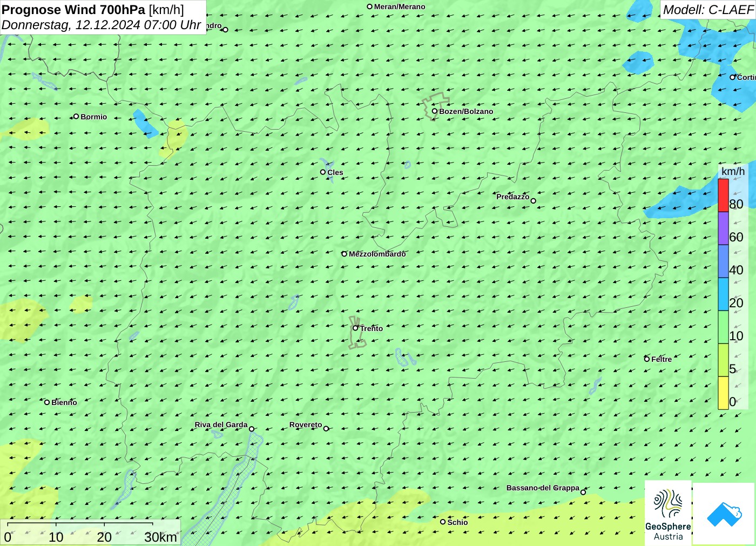Select the Trento city marker circle
The height and width of the screenshot is (546, 756).
(355, 328)
